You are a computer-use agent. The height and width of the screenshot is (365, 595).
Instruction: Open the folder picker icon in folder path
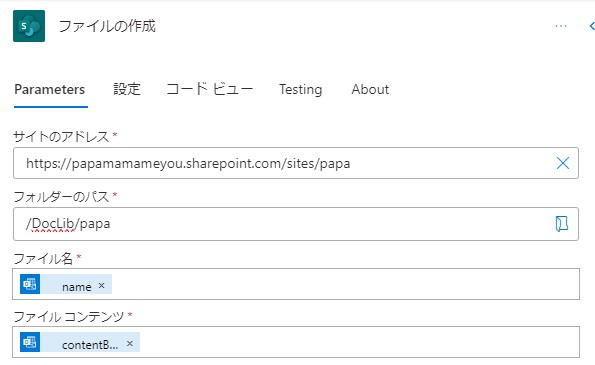point(562,223)
